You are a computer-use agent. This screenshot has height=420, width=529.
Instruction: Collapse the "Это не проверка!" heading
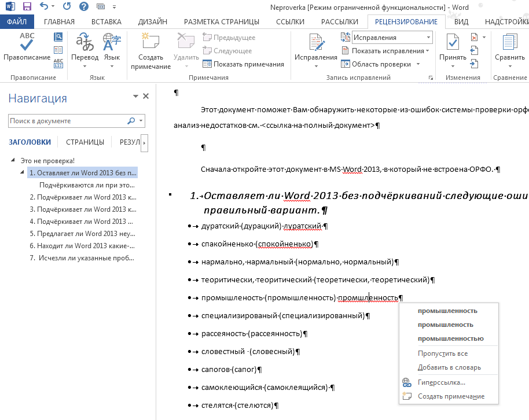point(13,160)
